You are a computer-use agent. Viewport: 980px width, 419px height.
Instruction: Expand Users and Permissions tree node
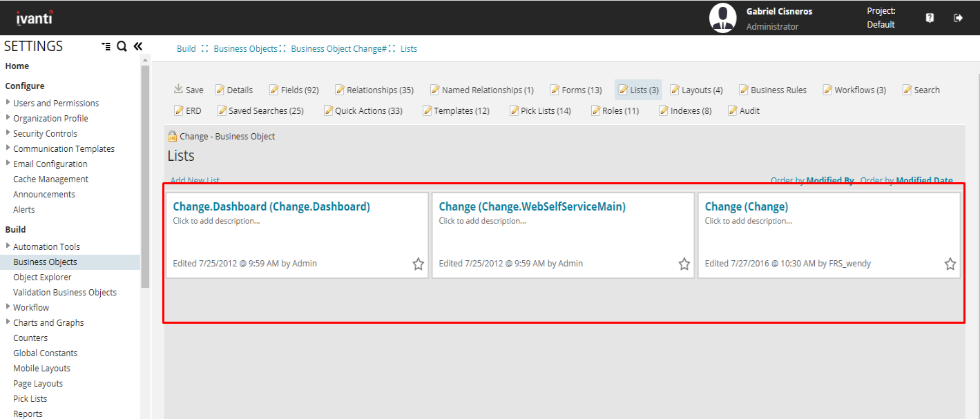point(8,102)
